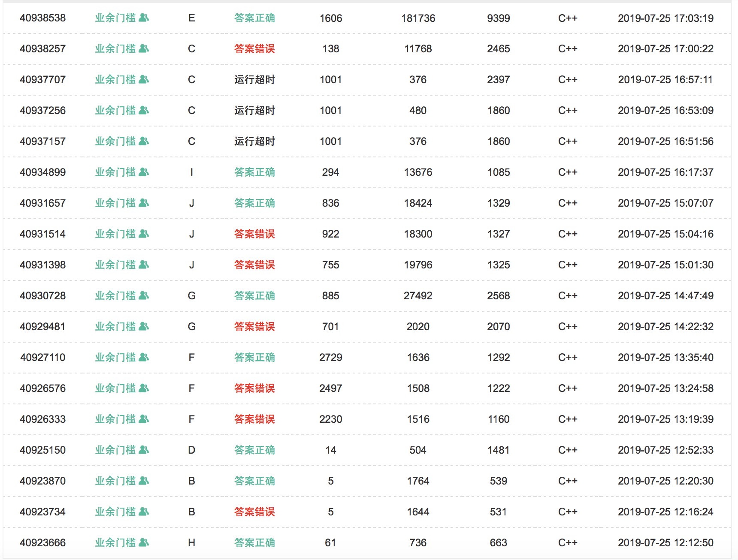Click the group icon beside submission 40926333
Viewport: 738px width, 560px height.
[144, 419]
